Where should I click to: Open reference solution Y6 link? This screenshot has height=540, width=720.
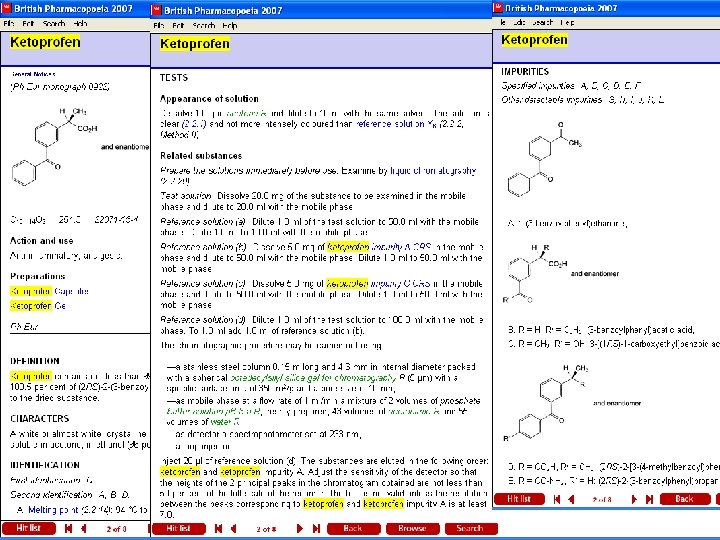tap(394, 124)
